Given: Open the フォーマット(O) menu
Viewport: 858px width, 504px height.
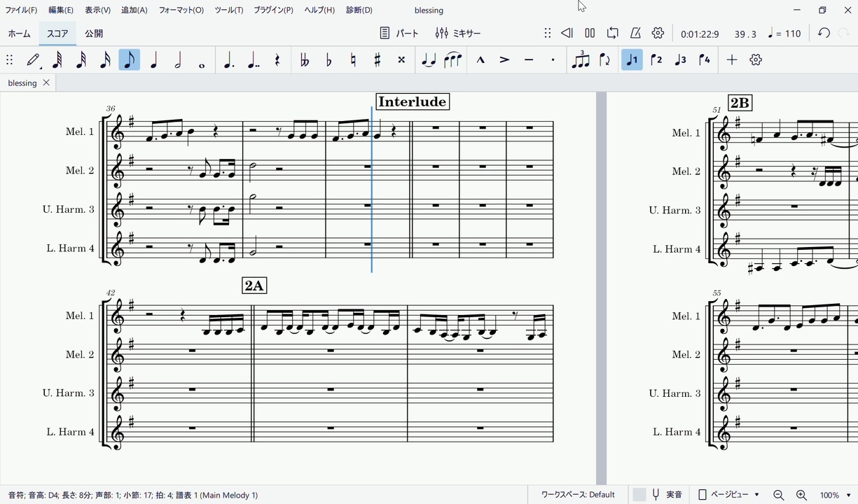Looking at the screenshot, I should 181,10.
